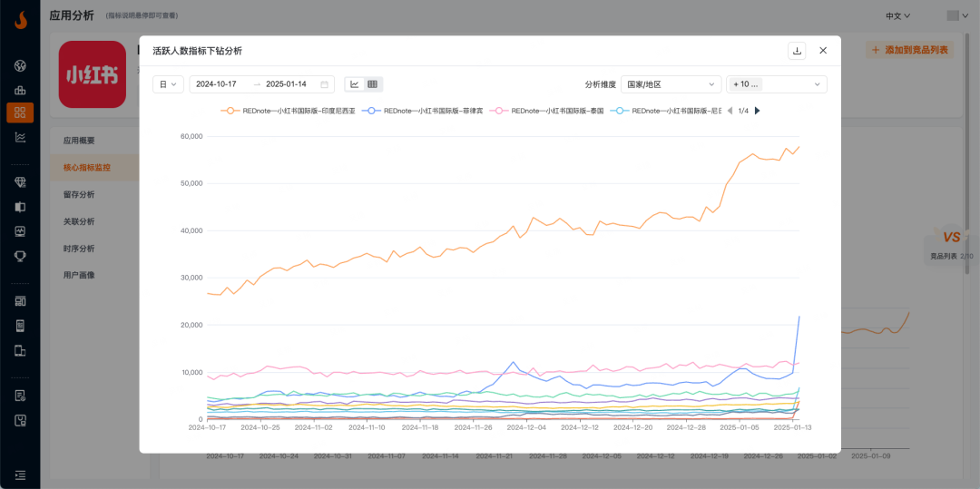The image size is (980, 489).
Task: Select 用户画像 menu item
Action: [x=79, y=275]
